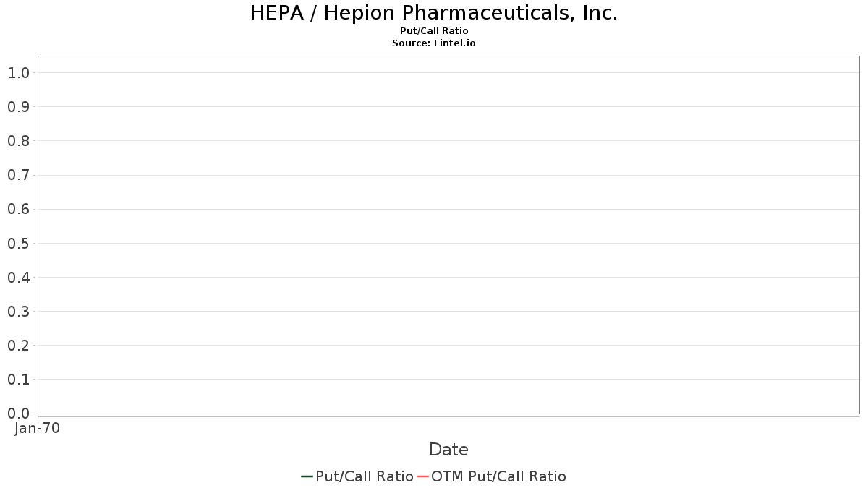Click the 0.5 y-axis label
This screenshot has width=868, height=488.
click(18, 244)
